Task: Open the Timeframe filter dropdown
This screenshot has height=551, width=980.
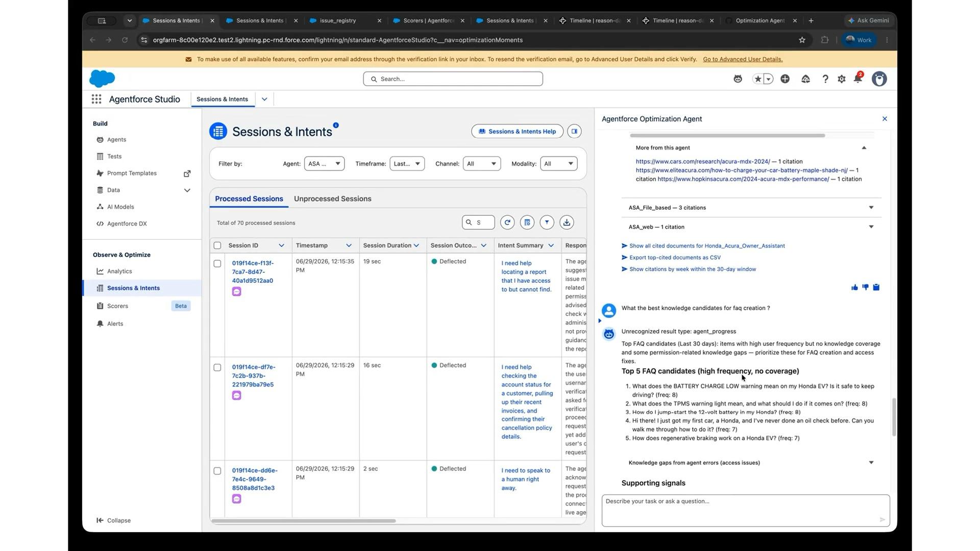Action: pos(407,164)
